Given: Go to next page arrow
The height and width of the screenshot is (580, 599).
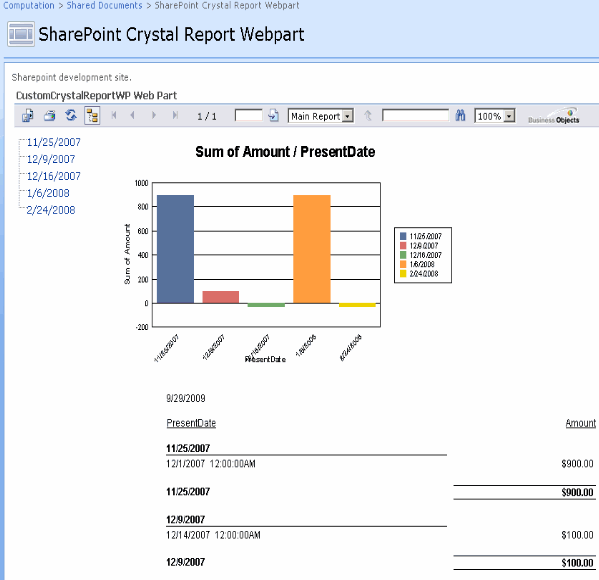Looking at the screenshot, I should click(154, 115).
